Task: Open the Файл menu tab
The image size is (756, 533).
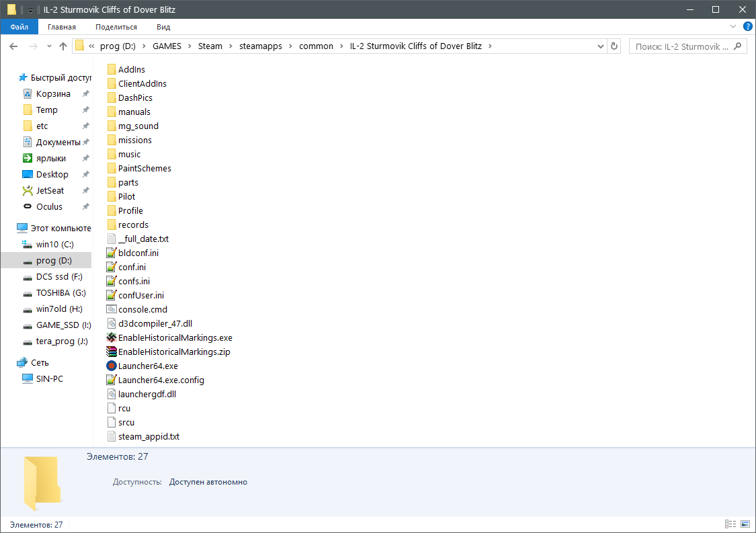Action: (19, 27)
